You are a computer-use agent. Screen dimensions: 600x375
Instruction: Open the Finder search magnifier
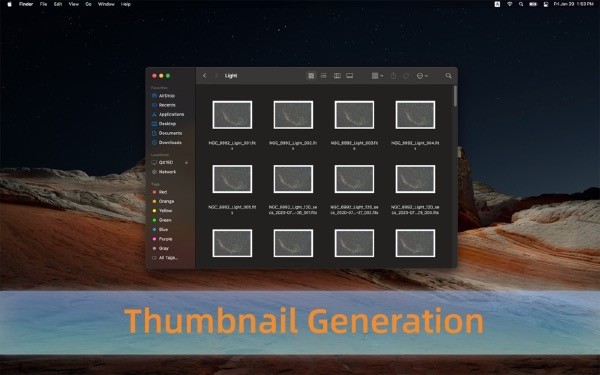point(448,76)
